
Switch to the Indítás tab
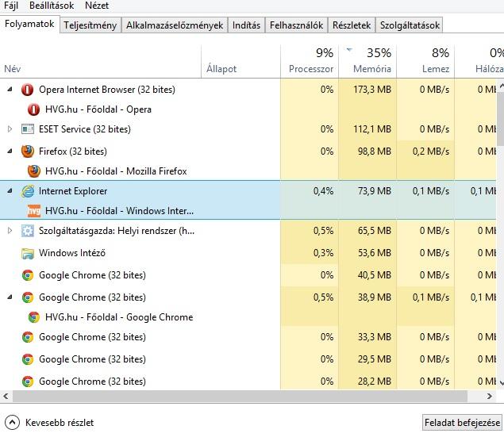pyautogui.click(x=246, y=25)
